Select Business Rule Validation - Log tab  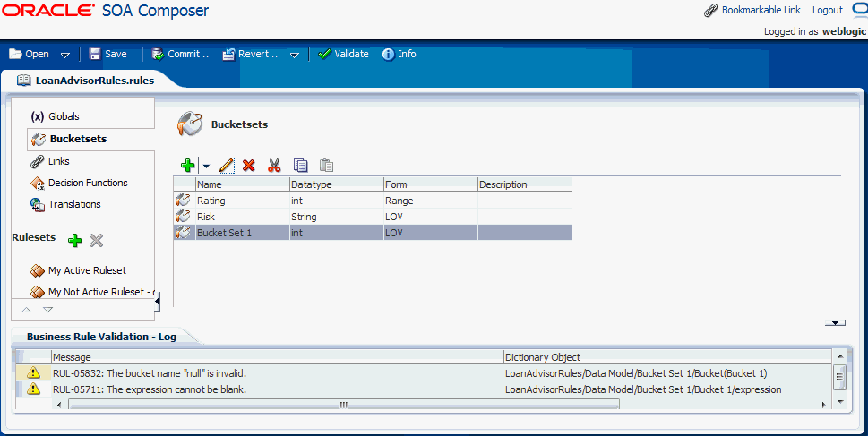(x=101, y=337)
